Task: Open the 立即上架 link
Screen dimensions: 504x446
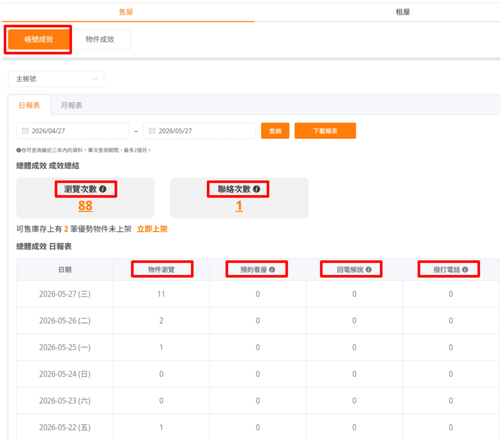Action: click(x=152, y=229)
